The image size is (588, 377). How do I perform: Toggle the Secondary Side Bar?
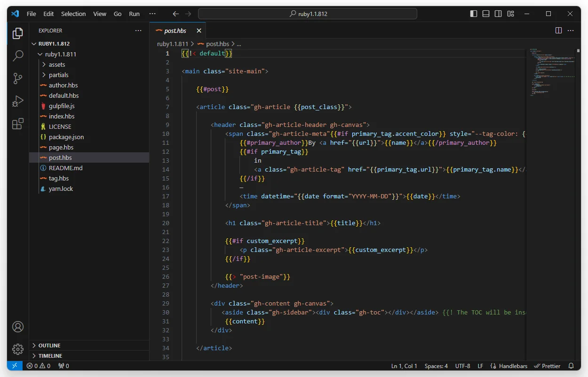[x=498, y=14]
